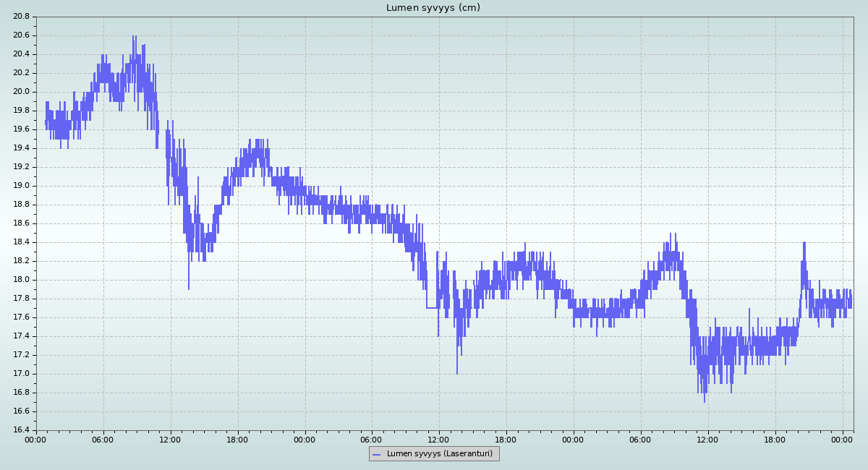Click the late spike reaching 18.4
868x470 pixels.
click(x=804, y=244)
